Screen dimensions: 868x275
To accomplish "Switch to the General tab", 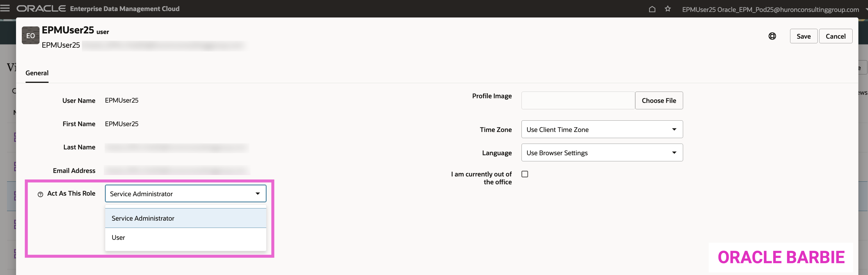I will point(37,73).
